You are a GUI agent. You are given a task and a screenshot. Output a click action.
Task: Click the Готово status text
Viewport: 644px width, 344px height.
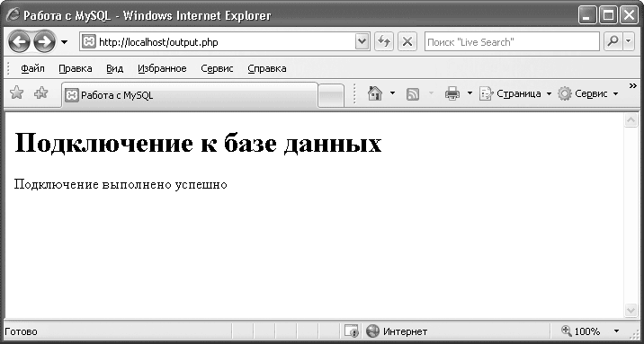click(21, 331)
